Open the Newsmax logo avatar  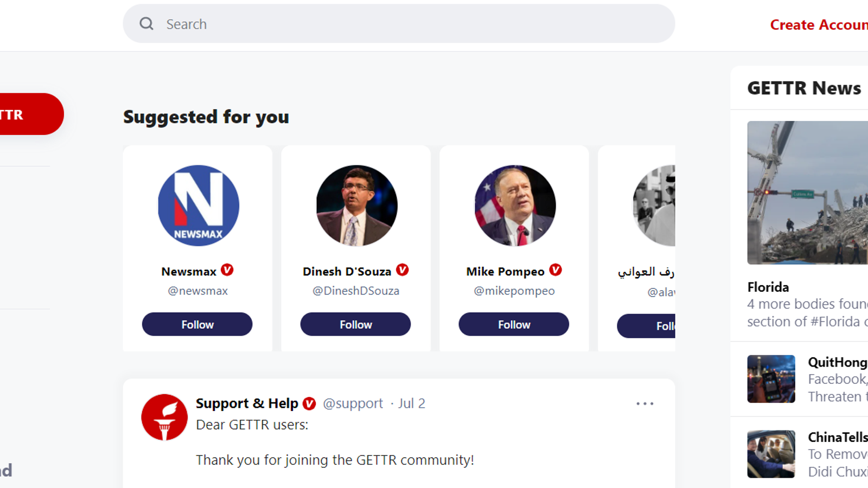click(x=198, y=206)
